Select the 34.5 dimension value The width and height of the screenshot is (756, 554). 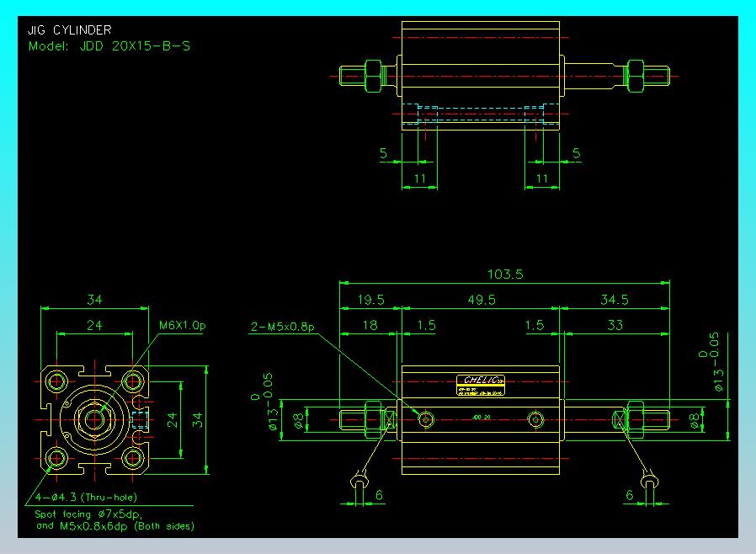(x=615, y=300)
